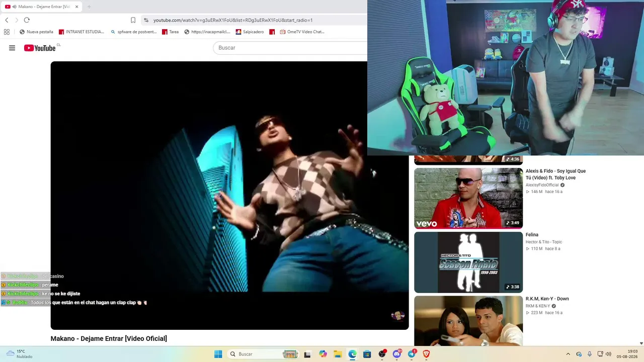
Task: Reload the current page
Action: click(x=27, y=20)
